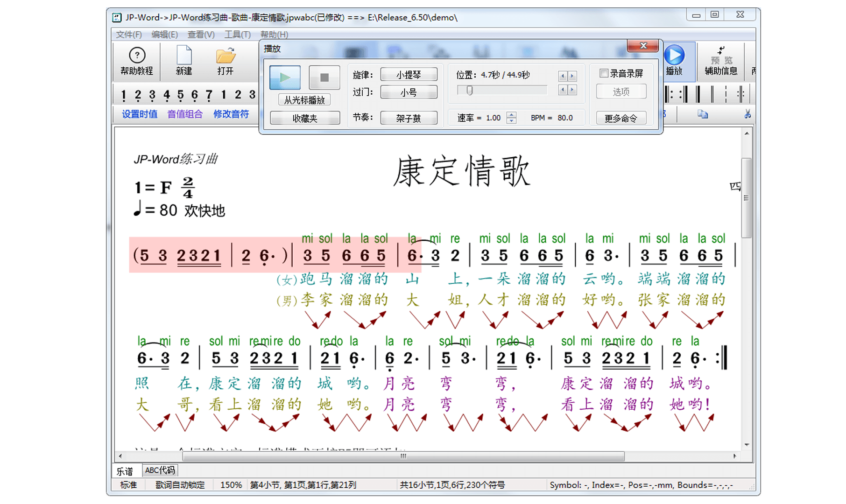Click the copy icon in toolbar
846x504 pixels.
[703, 114]
